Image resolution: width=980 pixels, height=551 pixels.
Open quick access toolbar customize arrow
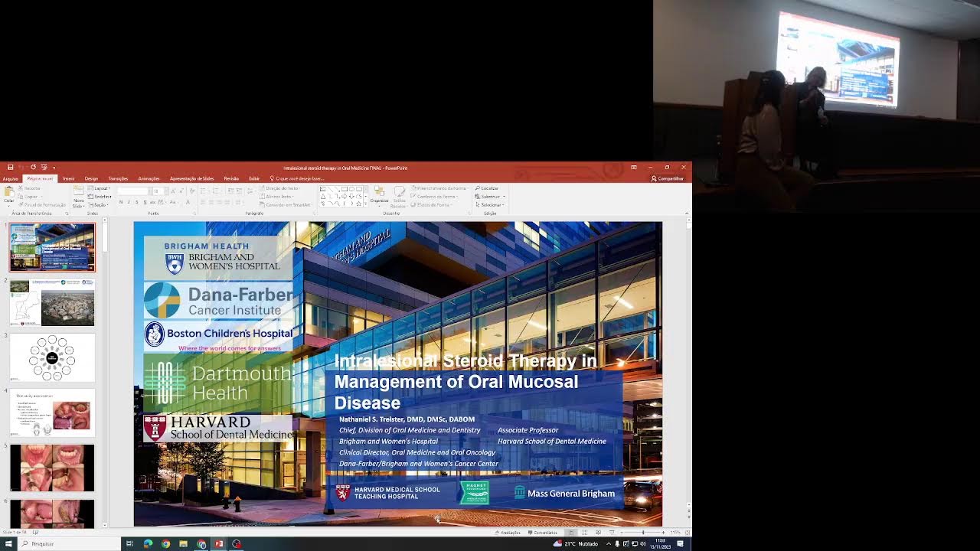click(x=54, y=168)
